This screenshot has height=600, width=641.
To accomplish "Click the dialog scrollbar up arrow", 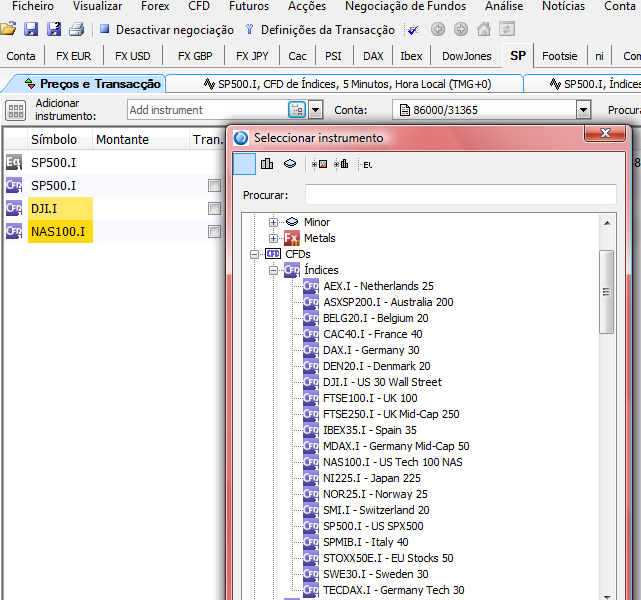I will coord(607,223).
